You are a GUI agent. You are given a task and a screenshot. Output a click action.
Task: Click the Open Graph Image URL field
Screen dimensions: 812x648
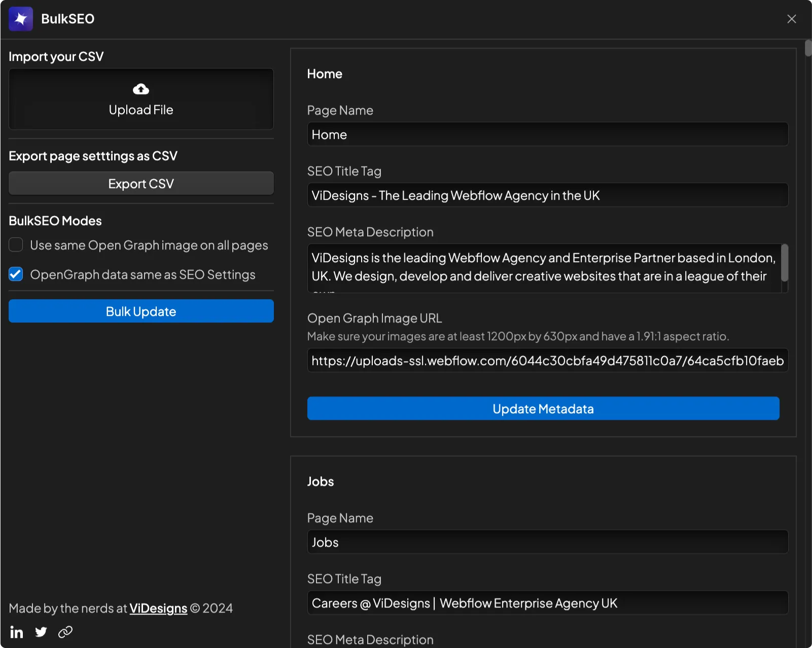coord(548,361)
